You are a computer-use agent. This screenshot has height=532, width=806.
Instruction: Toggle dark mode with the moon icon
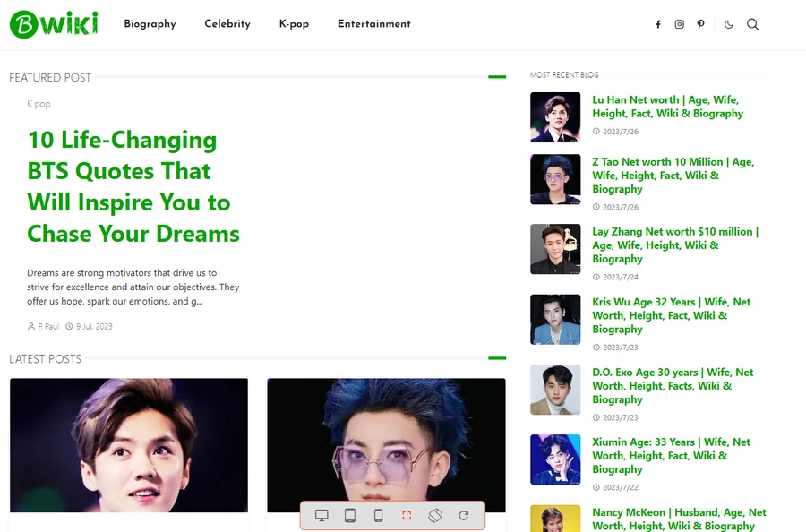(728, 24)
